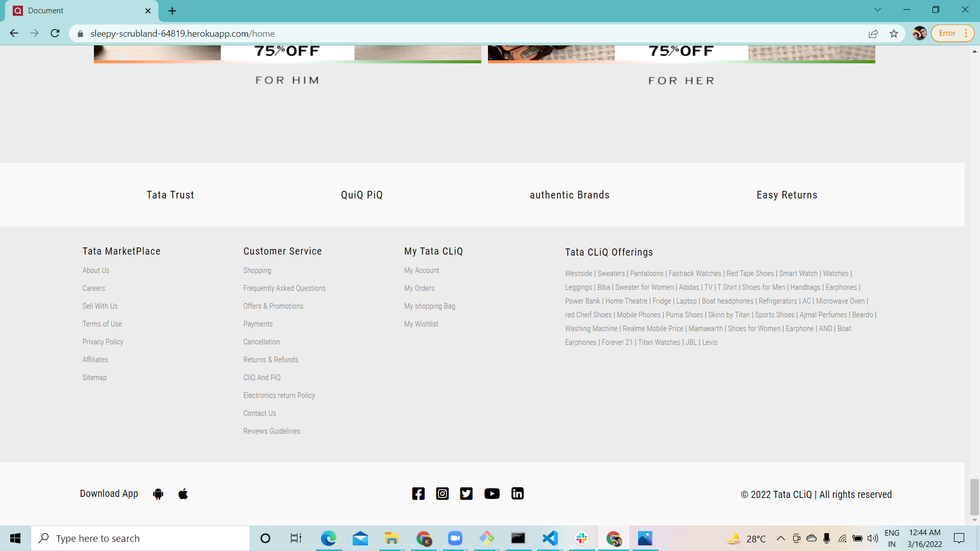This screenshot has width=980, height=551.
Task: Go to My Wishlist
Action: click(421, 323)
